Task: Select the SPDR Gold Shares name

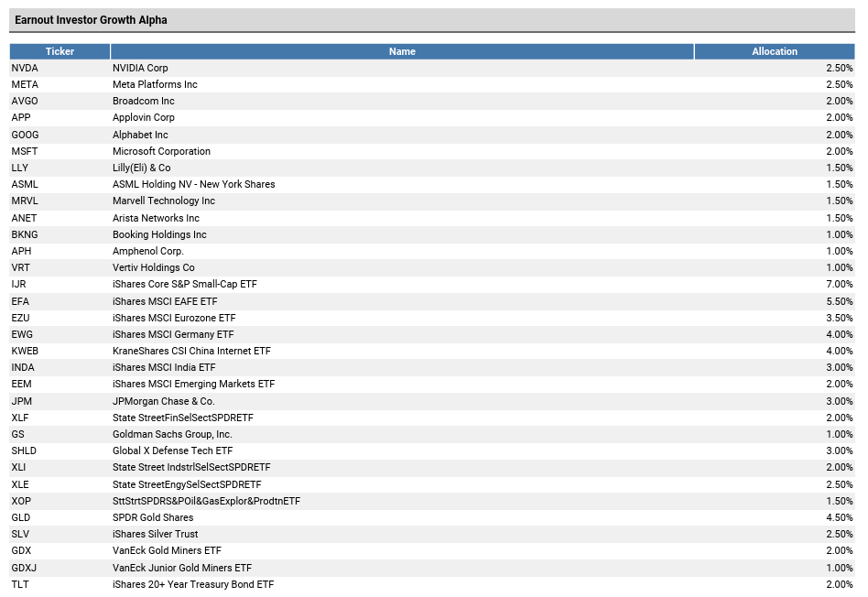Action: click(x=153, y=518)
